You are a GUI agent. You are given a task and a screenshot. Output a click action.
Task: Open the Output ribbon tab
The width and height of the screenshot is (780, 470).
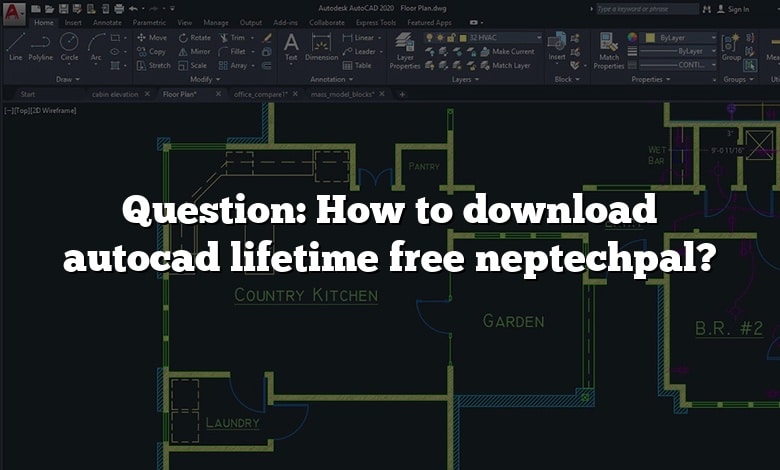[x=251, y=22]
